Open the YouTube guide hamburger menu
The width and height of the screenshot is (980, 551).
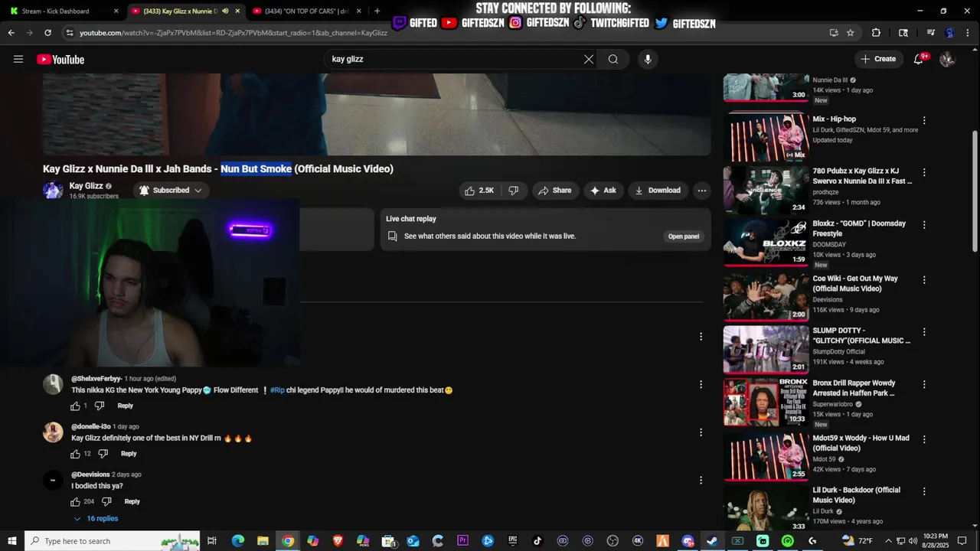coord(18,59)
